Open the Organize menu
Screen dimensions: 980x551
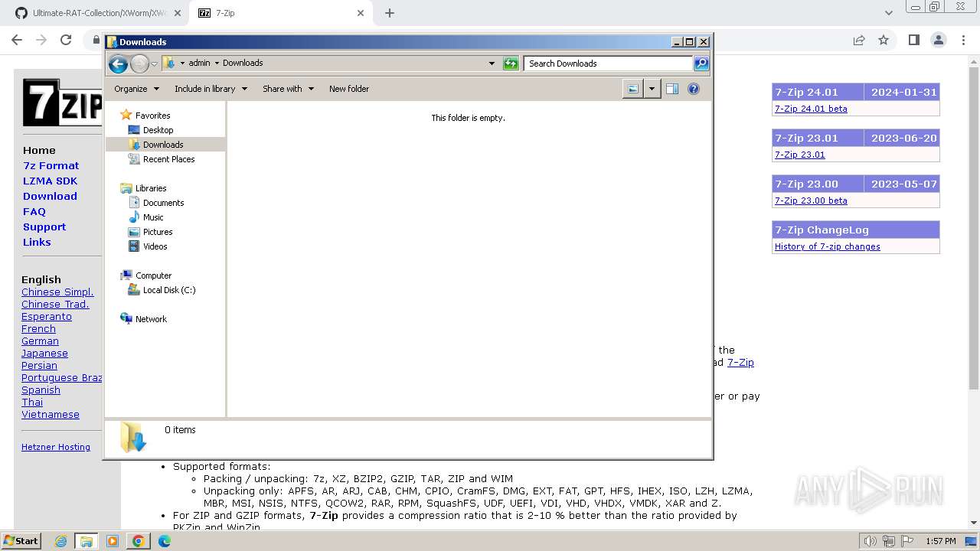point(136,89)
